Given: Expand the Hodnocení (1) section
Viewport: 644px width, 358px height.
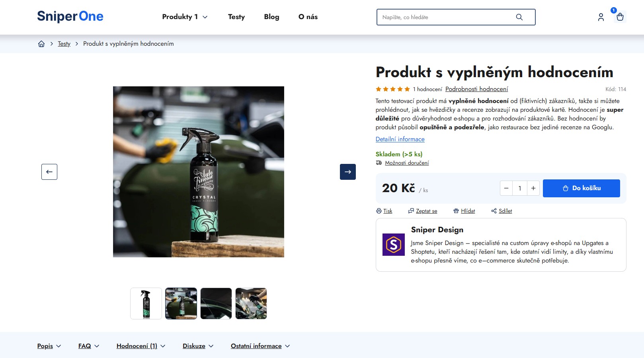Looking at the screenshot, I should click(x=141, y=346).
